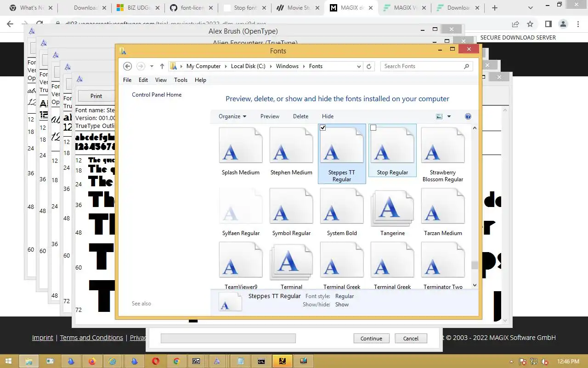Open Opera from the taskbar
This screenshot has width=588, height=368.
[156, 361]
